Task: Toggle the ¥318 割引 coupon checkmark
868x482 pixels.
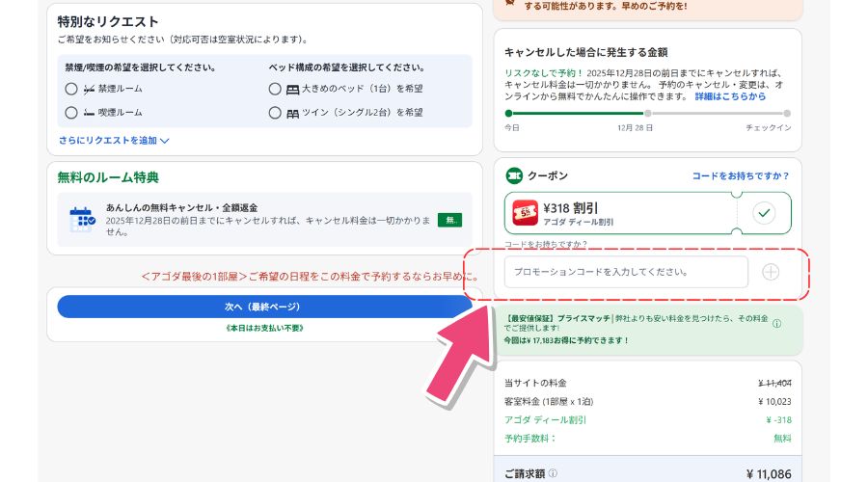Action: (x=764, y=213)
